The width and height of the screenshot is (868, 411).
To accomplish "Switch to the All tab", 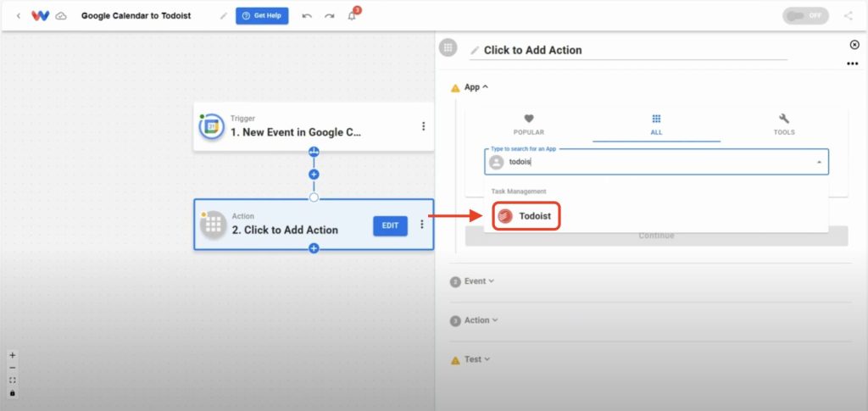I will point(657,125).
